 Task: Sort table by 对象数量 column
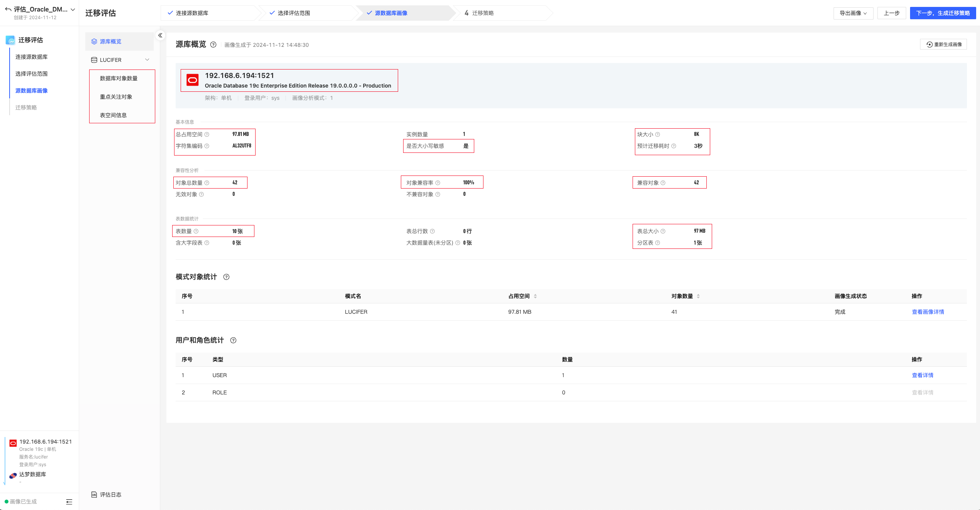click(698, 296)
